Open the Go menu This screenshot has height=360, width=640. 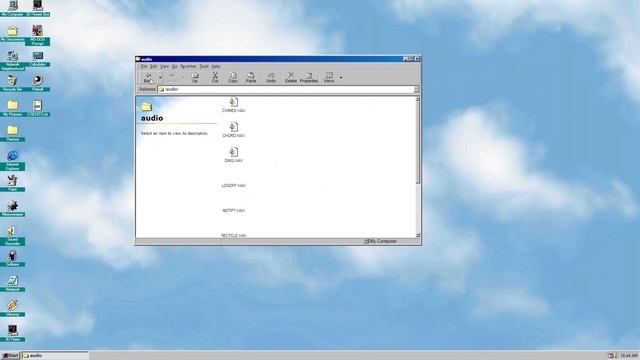[174, 66]
